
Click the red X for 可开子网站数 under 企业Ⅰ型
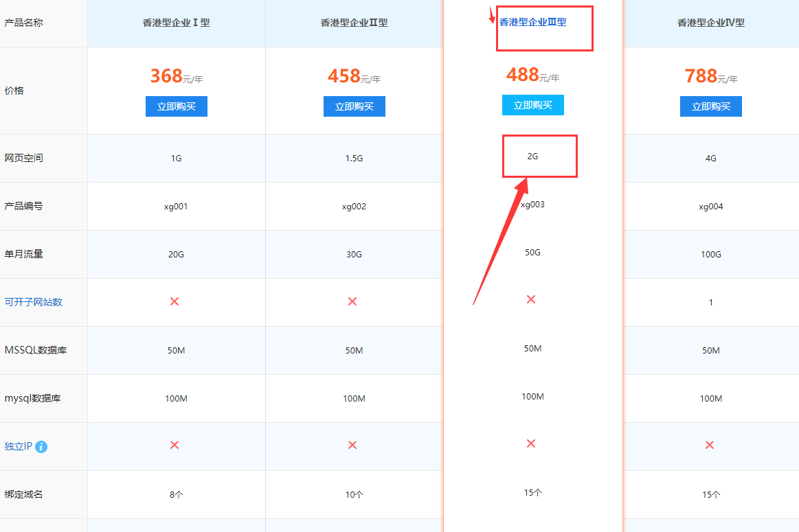point(175,301)
